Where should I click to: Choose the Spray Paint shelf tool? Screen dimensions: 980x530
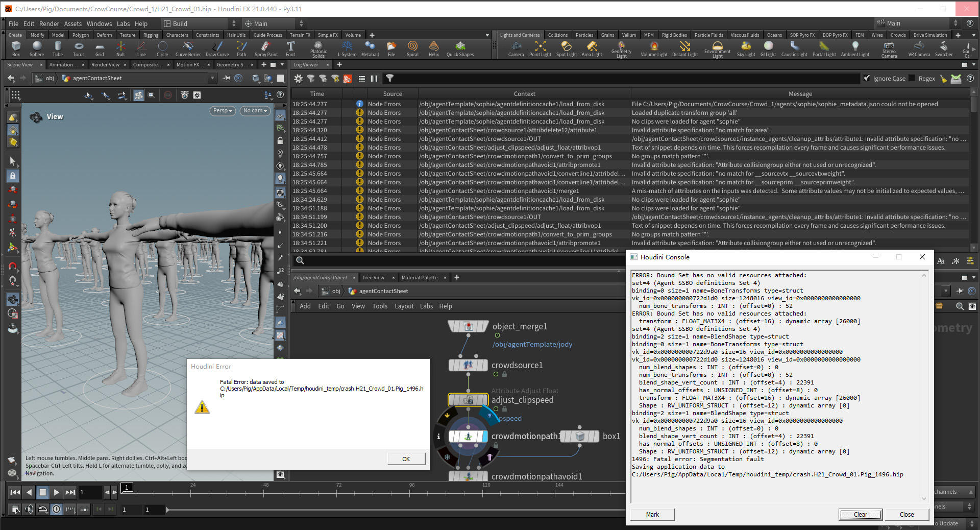[266, 49]
